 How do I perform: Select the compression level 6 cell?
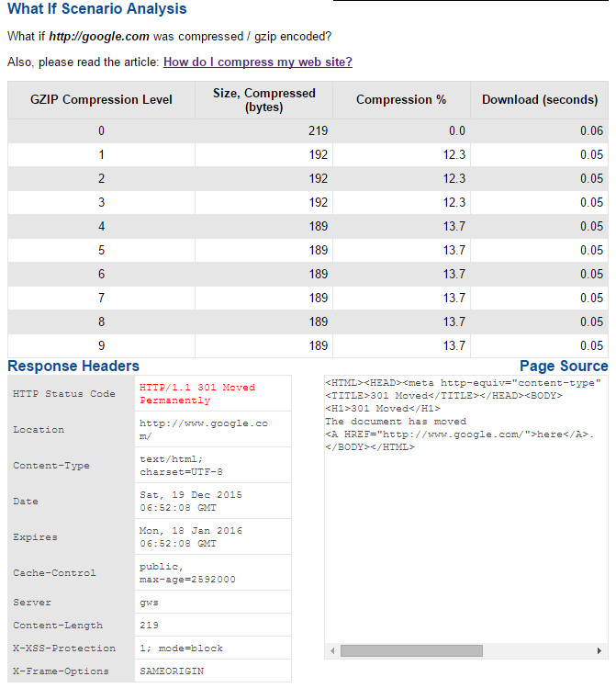pyautogui.click(x=101, y=275)
